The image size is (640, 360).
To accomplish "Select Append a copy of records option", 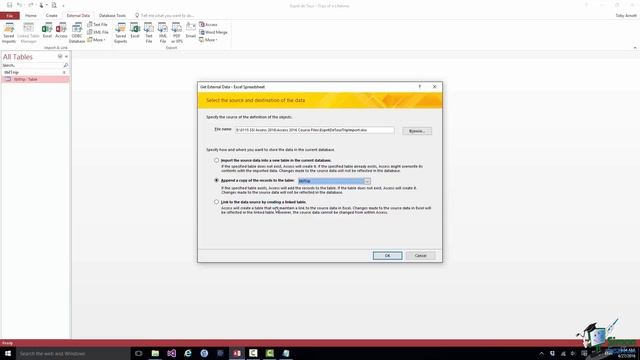I will pos(216,180).
